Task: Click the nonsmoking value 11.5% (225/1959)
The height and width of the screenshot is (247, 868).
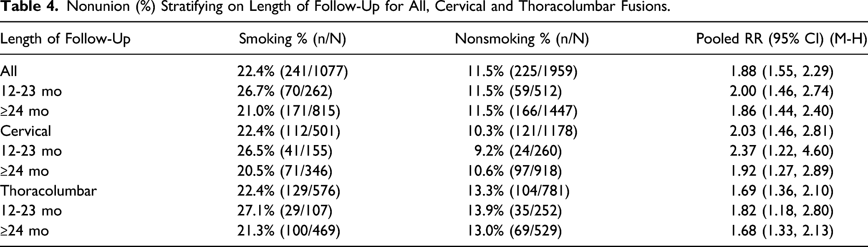Action: pos(522,71)
